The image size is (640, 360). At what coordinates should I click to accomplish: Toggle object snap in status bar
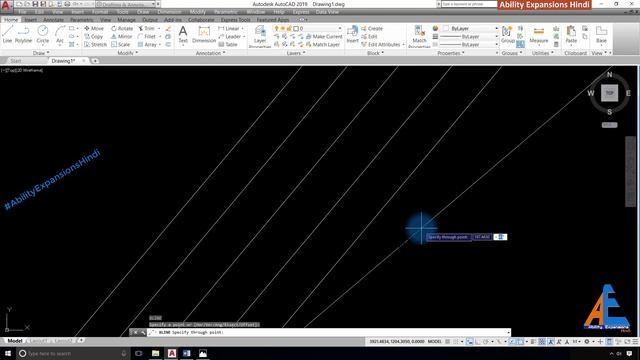[x=520, y=342]
